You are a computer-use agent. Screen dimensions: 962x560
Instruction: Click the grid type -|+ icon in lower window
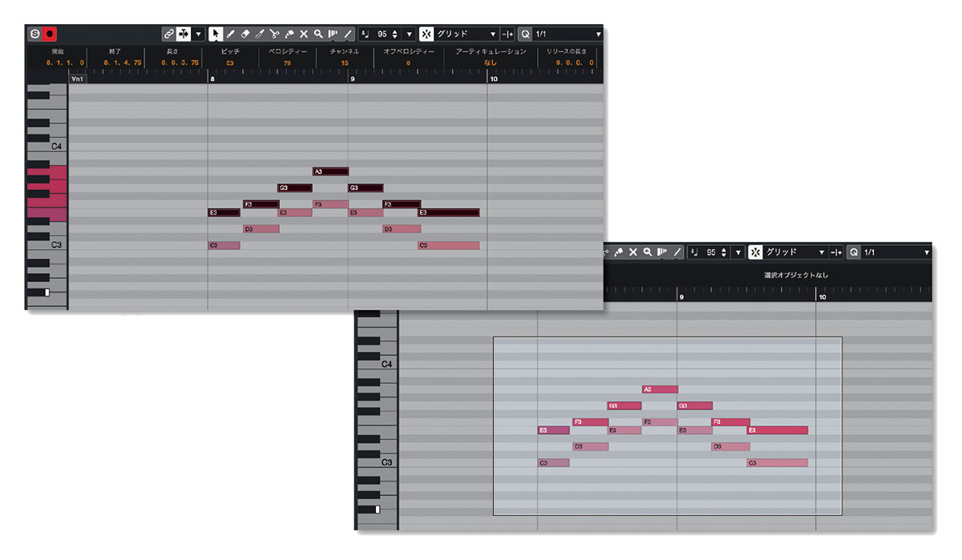point(837,252)
